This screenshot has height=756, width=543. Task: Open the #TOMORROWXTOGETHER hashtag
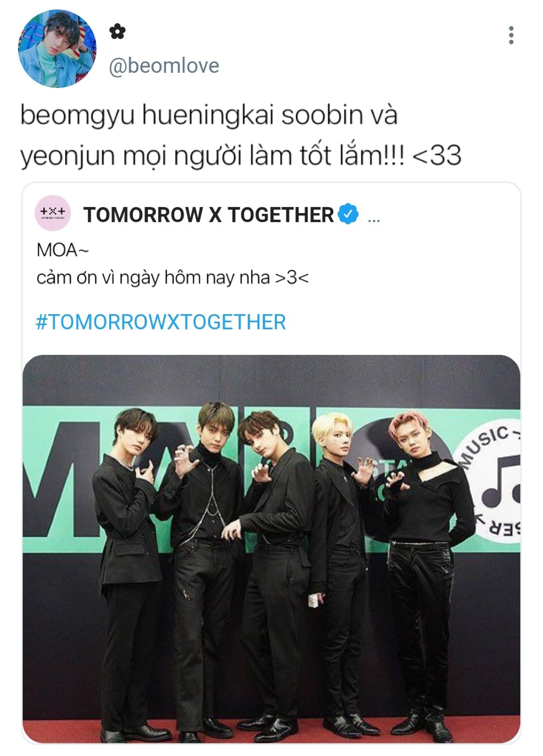(x=161, y=322)
